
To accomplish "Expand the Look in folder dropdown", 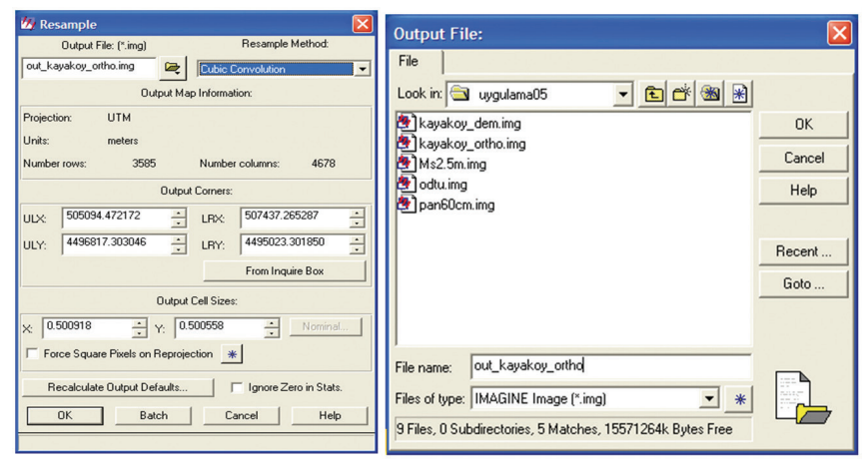I will pos(623,95).
